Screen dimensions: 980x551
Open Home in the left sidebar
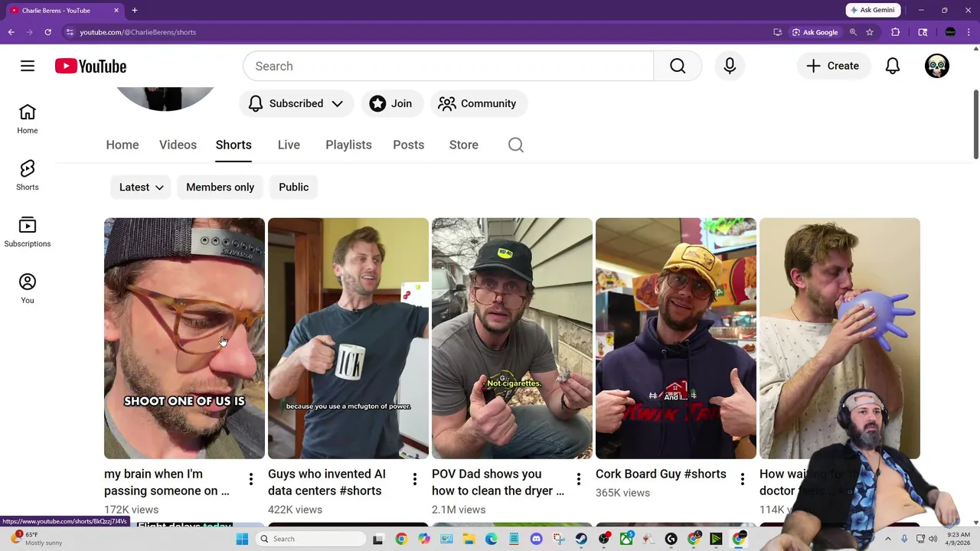[28, 119]
